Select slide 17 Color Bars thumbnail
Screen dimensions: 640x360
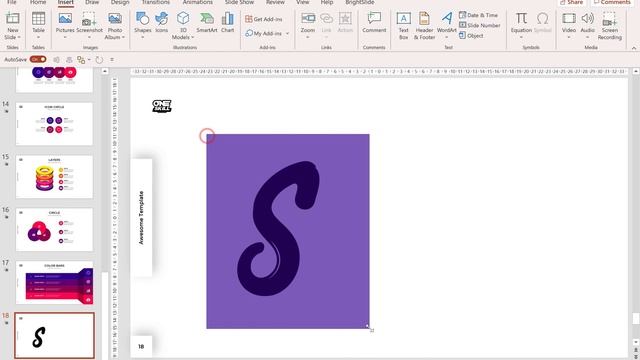click(x=54, y=282)
